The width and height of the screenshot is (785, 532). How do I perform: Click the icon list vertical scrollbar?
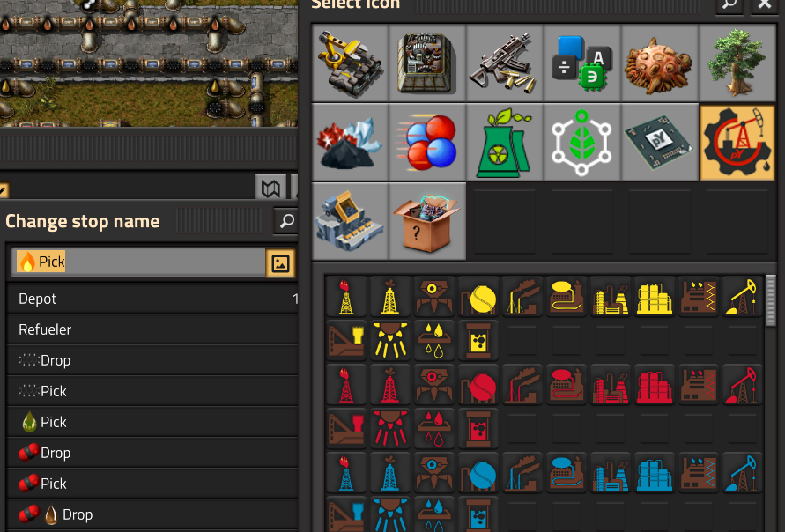(x=771, y=301)
